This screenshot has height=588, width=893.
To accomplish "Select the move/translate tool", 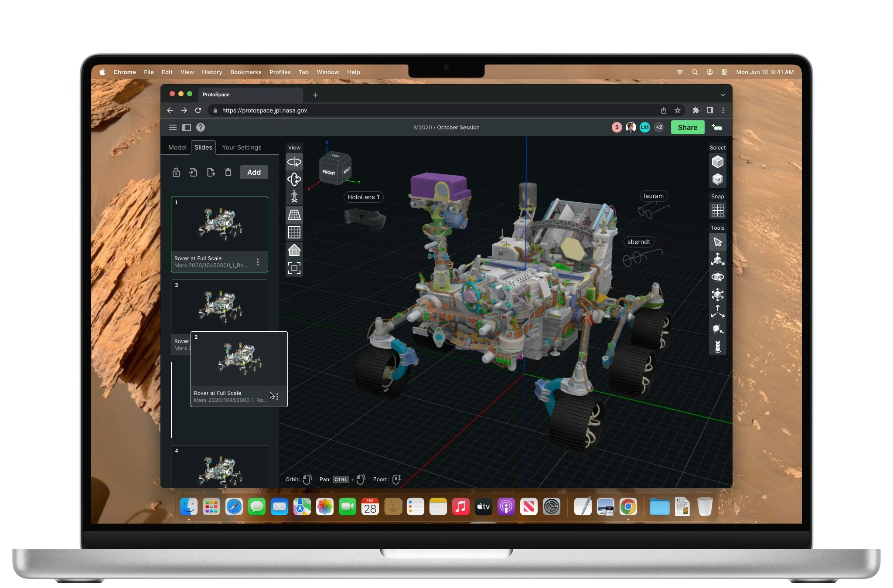I will (x=718, y=260).
